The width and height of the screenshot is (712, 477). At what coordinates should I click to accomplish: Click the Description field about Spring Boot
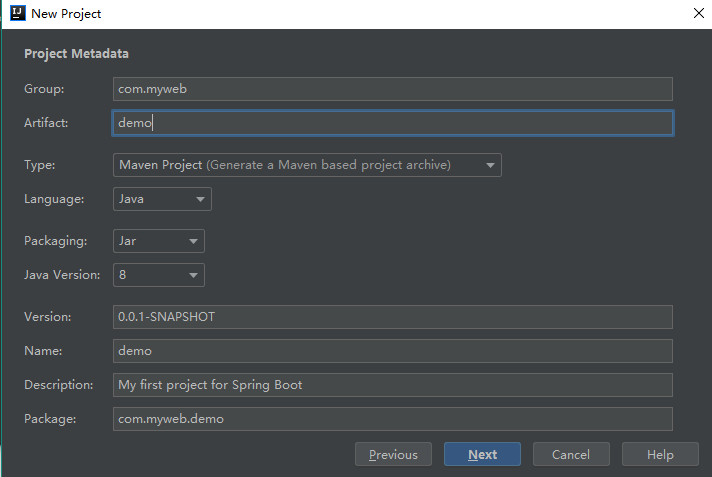pos(392,385)
